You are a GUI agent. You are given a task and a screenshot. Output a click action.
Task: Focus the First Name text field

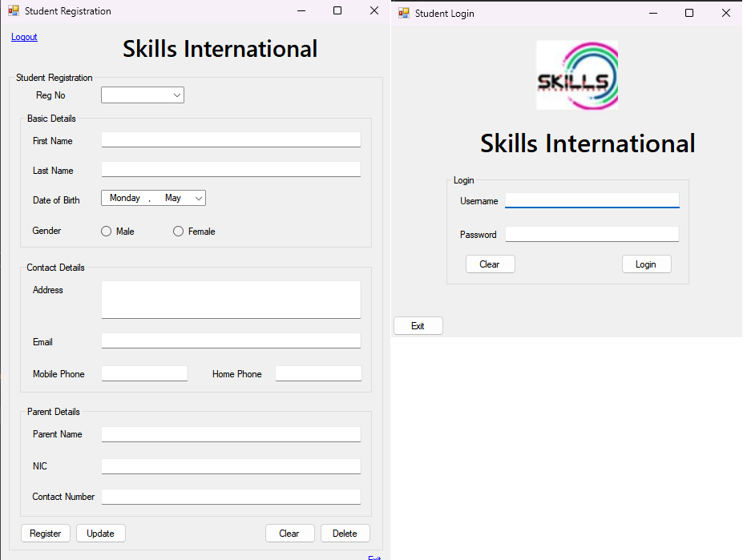[232, 139]
